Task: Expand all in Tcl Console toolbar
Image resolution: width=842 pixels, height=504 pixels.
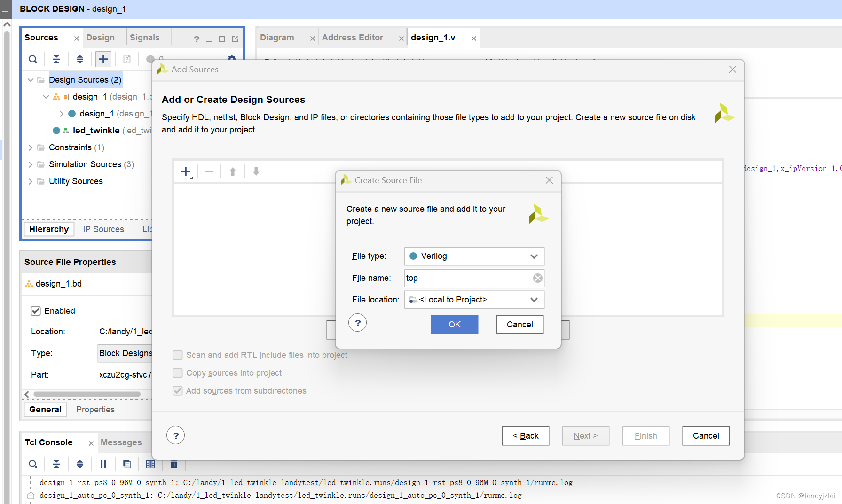Action: 80,464
